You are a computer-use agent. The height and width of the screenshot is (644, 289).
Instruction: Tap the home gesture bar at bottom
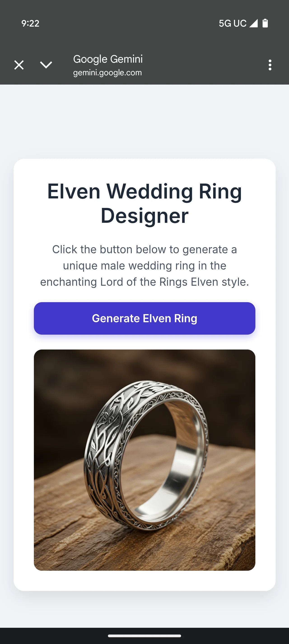click(145, 636)
